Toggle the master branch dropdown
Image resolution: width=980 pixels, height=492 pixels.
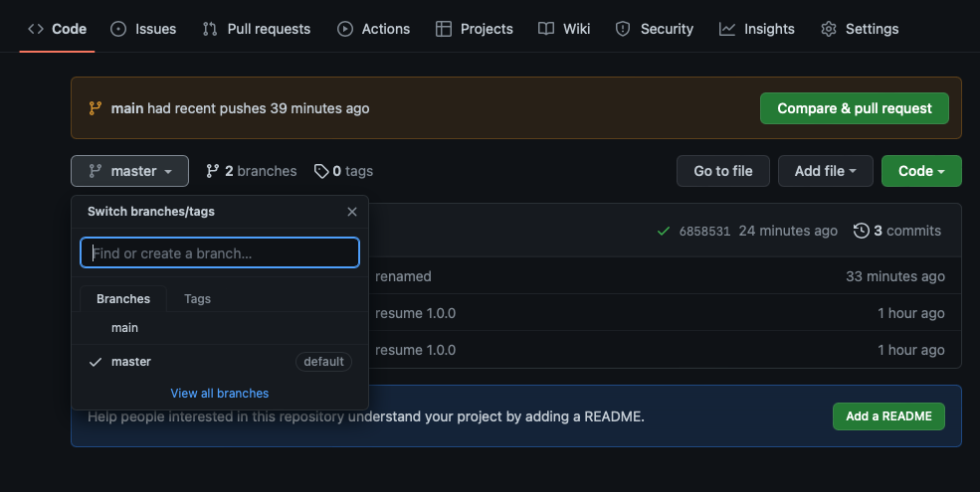tap(129, 171)
